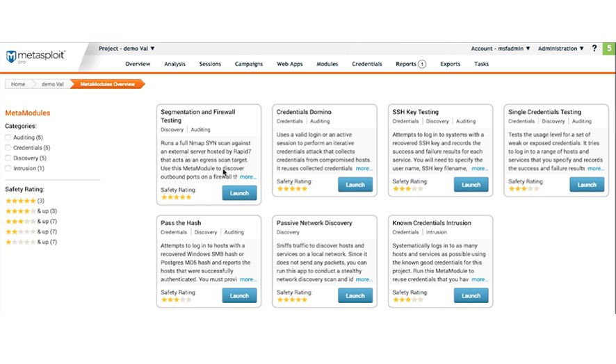Filter by one star & up rating
The width and height of the screenshot is (616, 364).
point(20,242)
